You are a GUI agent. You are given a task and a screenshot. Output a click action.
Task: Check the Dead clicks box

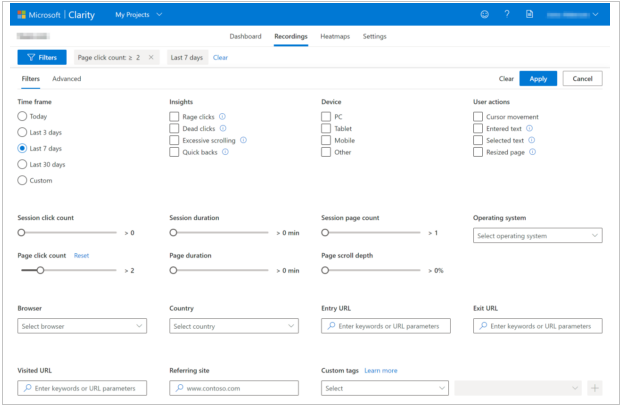[x=174, y=128]
